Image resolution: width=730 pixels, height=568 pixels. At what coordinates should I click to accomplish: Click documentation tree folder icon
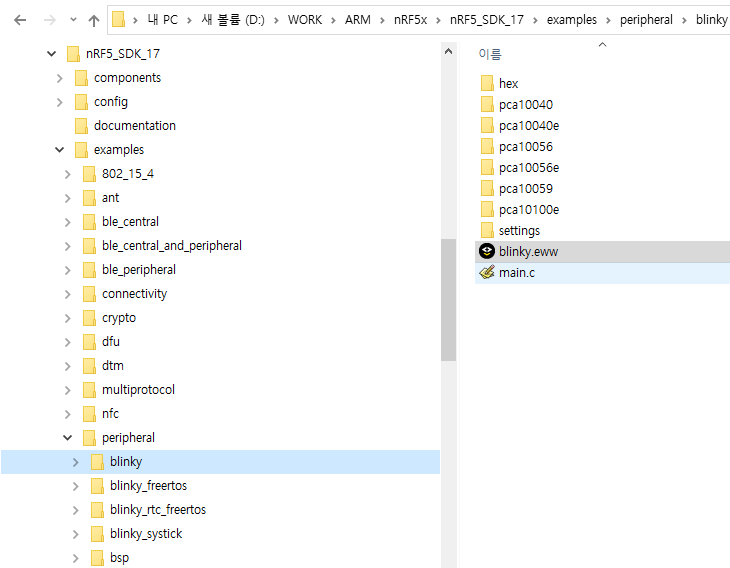[81, 126]
